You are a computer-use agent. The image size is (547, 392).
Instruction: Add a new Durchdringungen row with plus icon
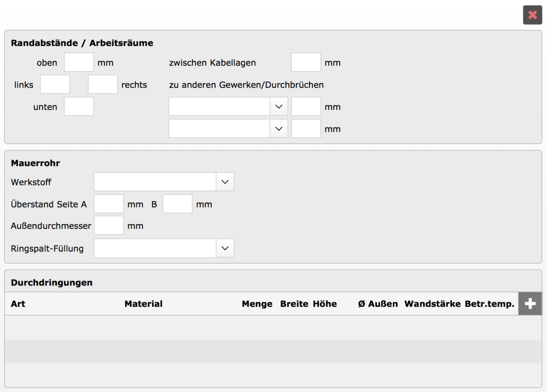pos(529,304)
